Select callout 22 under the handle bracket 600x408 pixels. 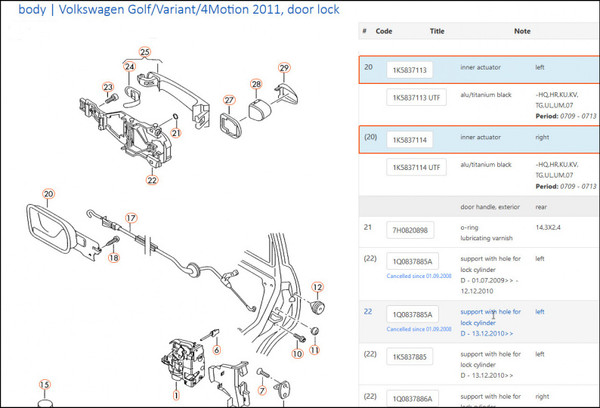[152, 181]
